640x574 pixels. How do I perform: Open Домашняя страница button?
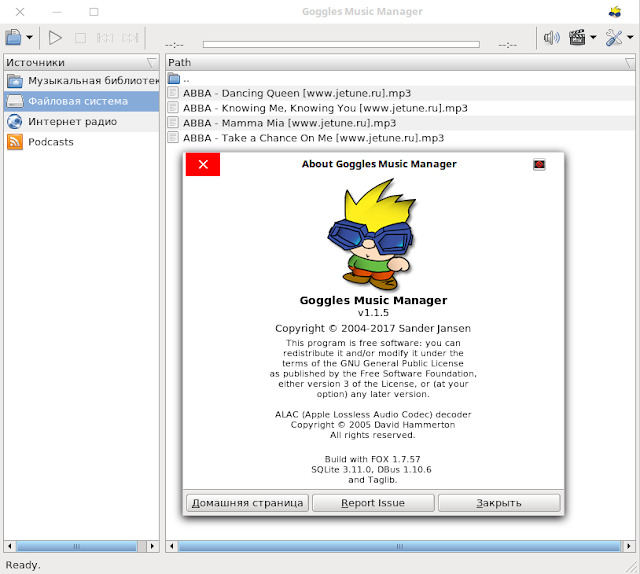[x=247, y=503]
